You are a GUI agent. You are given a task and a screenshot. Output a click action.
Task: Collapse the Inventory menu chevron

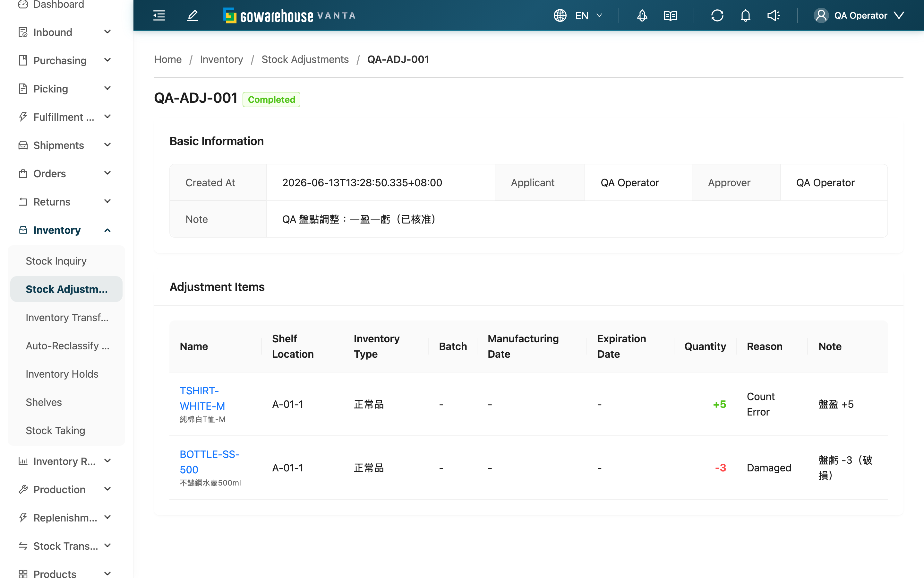[108, 230]
